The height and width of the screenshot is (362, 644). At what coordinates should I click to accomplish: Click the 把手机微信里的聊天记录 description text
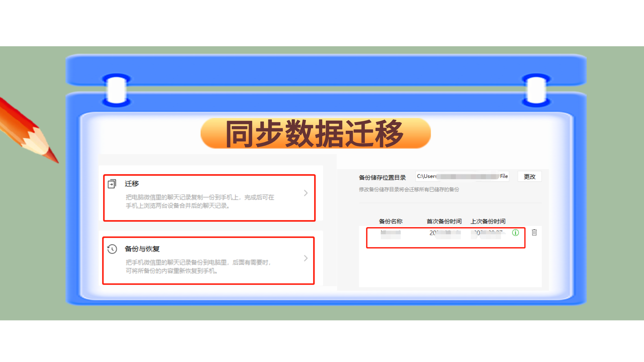click(198, 266)
